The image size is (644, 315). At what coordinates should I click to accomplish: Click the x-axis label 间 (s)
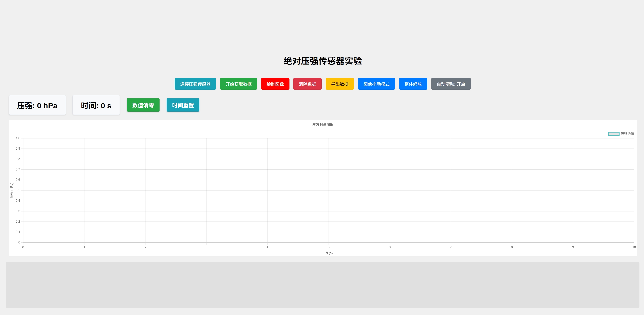(329, 253)
